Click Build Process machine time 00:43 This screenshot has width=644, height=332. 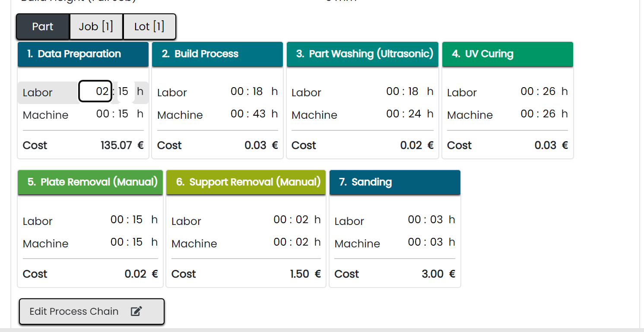[248, 114]
